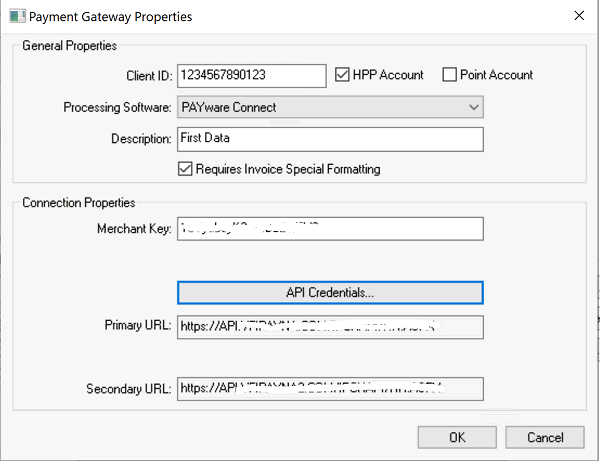Uncheck the HPP Account checkbox
This screenshot has width=600, height=461.
point(343,75)
